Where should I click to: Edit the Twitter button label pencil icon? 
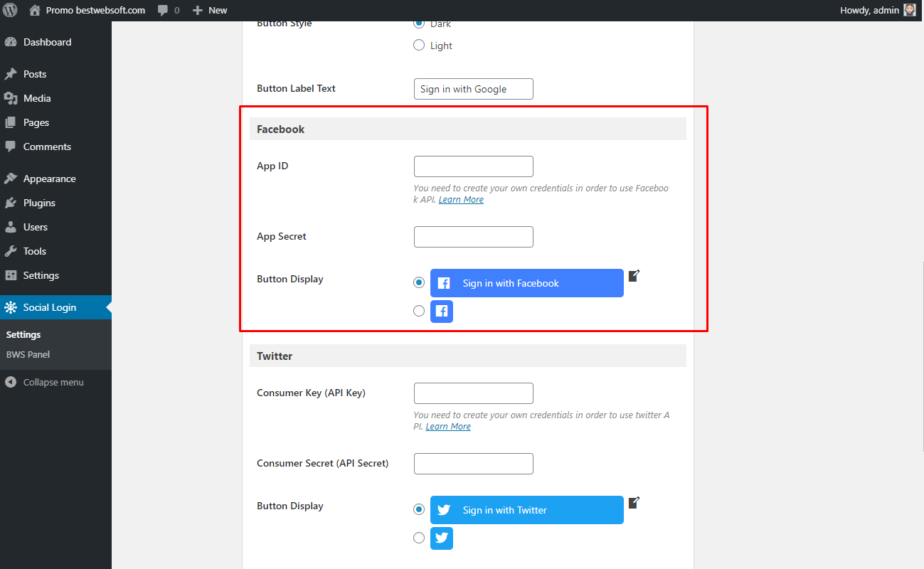pos(634,502)
